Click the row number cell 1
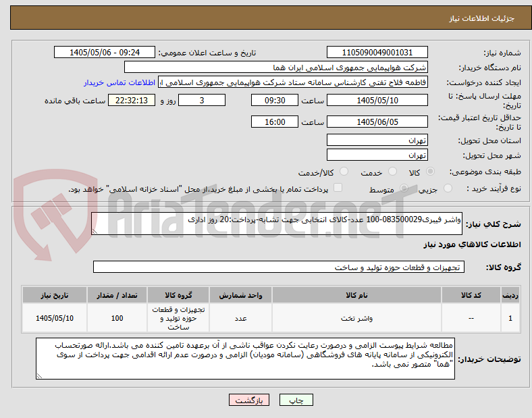This screenshot has width=532, height=418. (510, 318)
